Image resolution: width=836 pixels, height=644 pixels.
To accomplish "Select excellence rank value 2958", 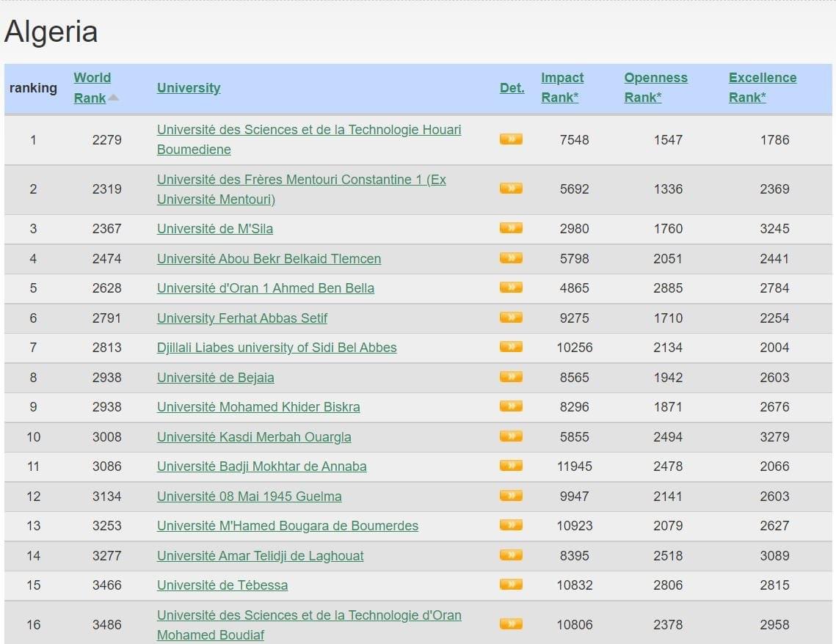I will [x=774, y=624].
